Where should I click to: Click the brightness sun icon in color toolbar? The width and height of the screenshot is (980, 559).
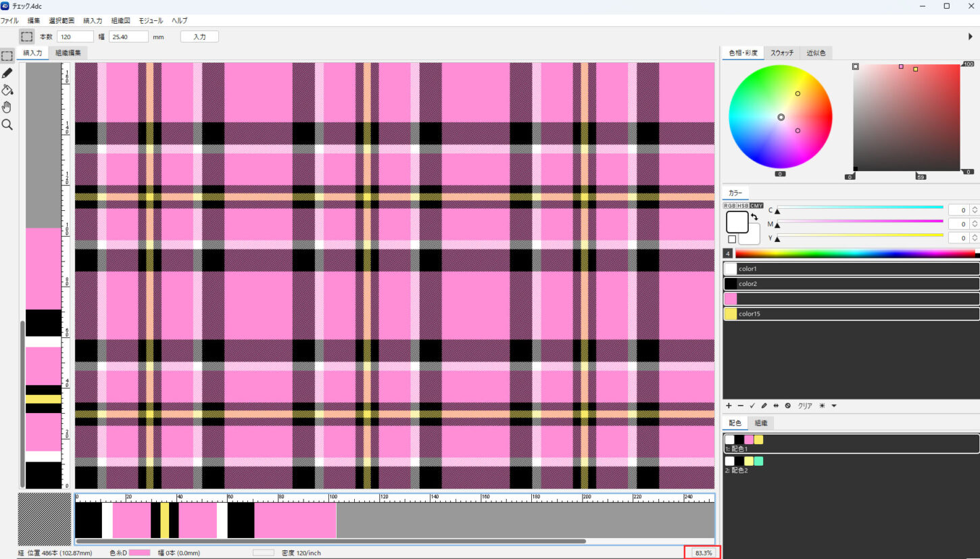tap(823, 406)
